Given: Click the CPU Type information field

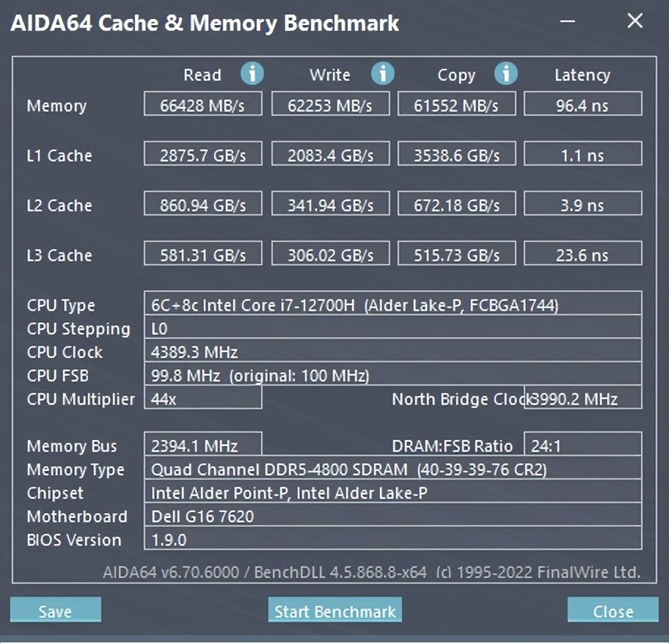Looking at the screenshot, I should 392,304.
